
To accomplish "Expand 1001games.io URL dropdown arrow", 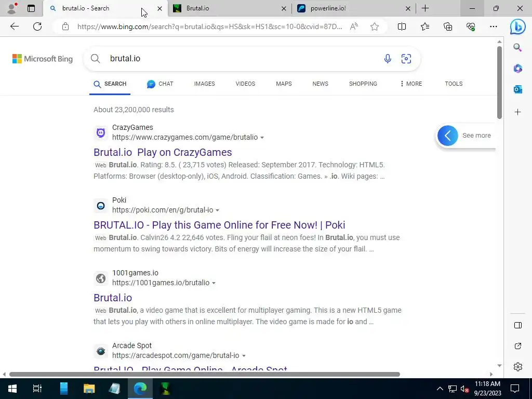I will pos(214,283).
